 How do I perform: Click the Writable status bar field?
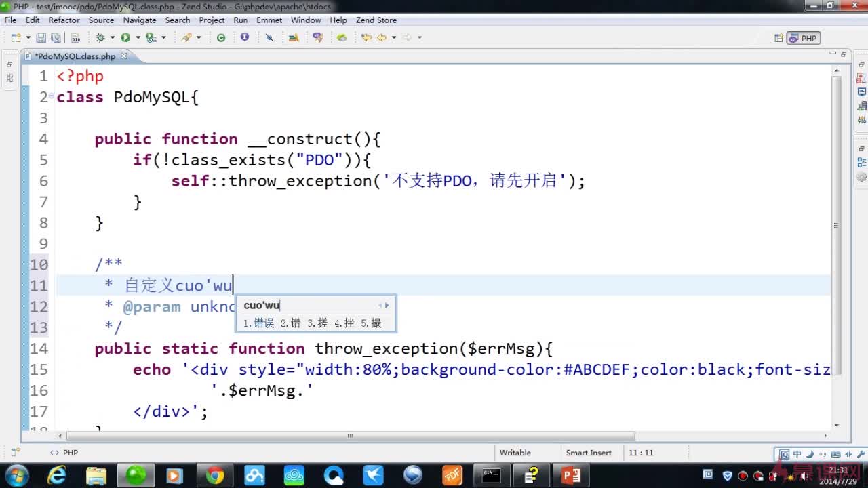515,453
